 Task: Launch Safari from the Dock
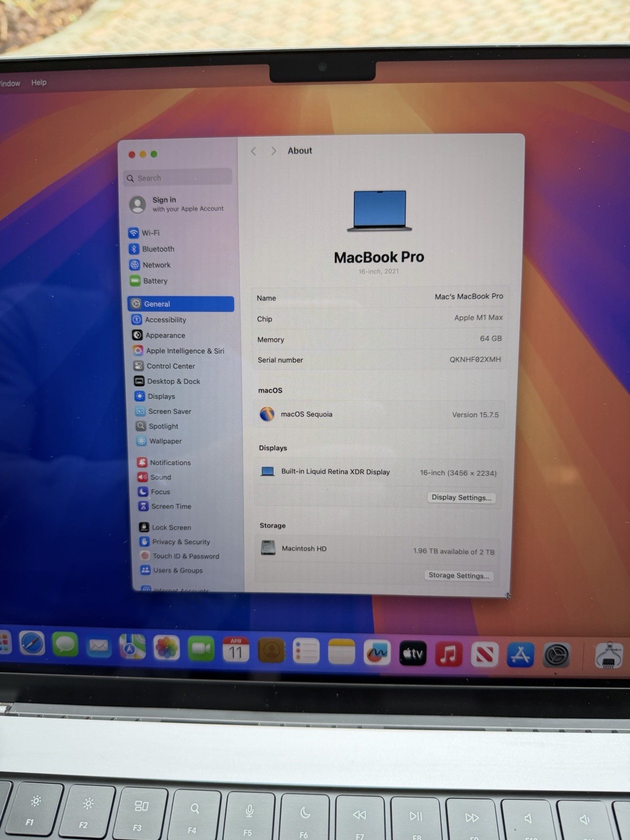point(32,644)
